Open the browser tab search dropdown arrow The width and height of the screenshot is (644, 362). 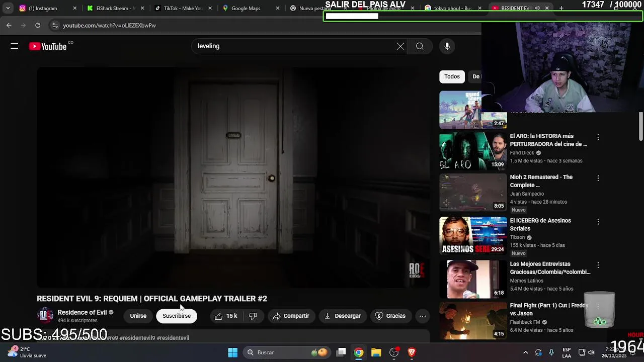pos(8,8)
